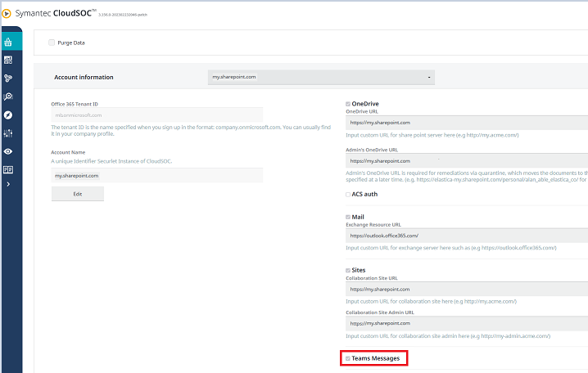Toggle the Purge Data checkbox
Image resolution: width=588 pixels, height=373 pixels.
point(52,43)
